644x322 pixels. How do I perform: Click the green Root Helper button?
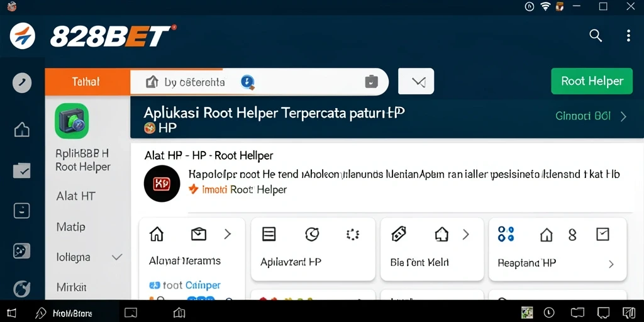(592, 81)
